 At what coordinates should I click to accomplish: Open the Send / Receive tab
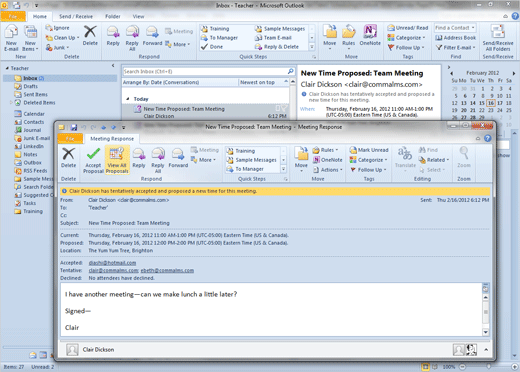pyautogui.click(x=76, y=16)
